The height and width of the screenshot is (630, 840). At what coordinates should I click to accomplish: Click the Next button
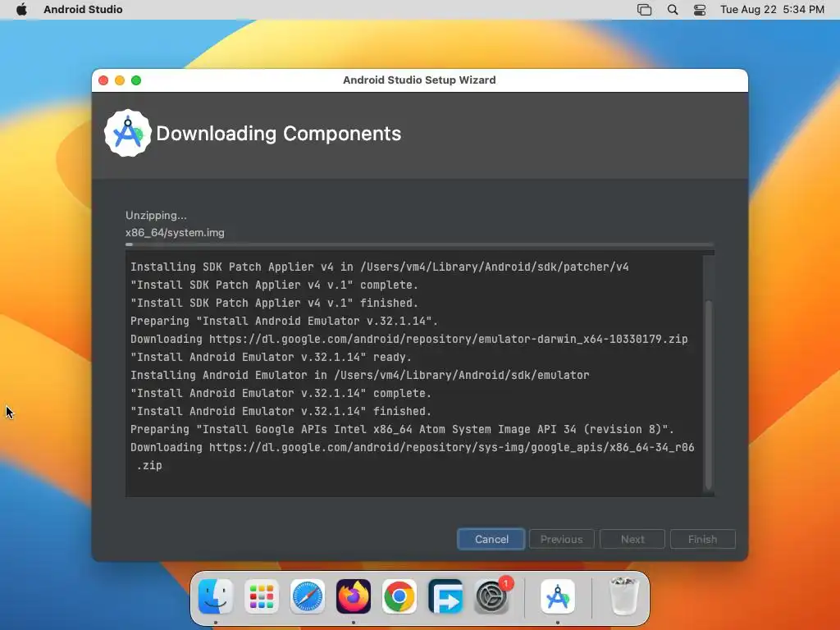tap(632, 539)
